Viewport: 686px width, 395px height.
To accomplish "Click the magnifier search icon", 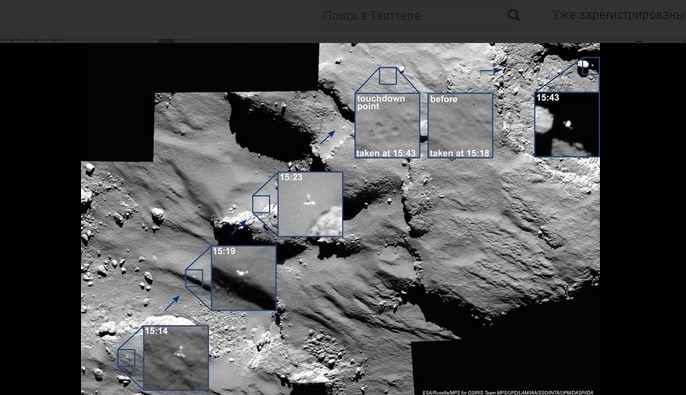I will tap(514, 15).
